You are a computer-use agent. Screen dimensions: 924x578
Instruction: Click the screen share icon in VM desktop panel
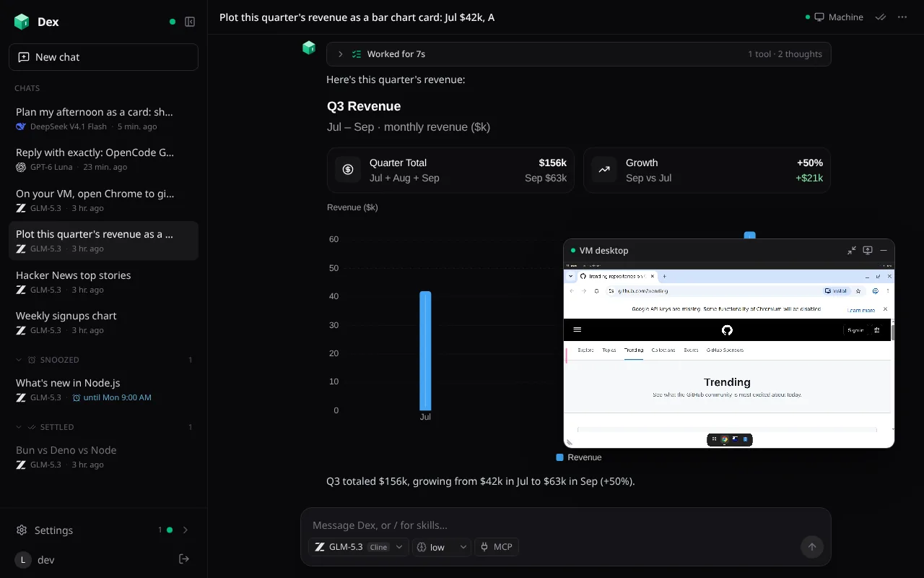click(x=868, y=251)
